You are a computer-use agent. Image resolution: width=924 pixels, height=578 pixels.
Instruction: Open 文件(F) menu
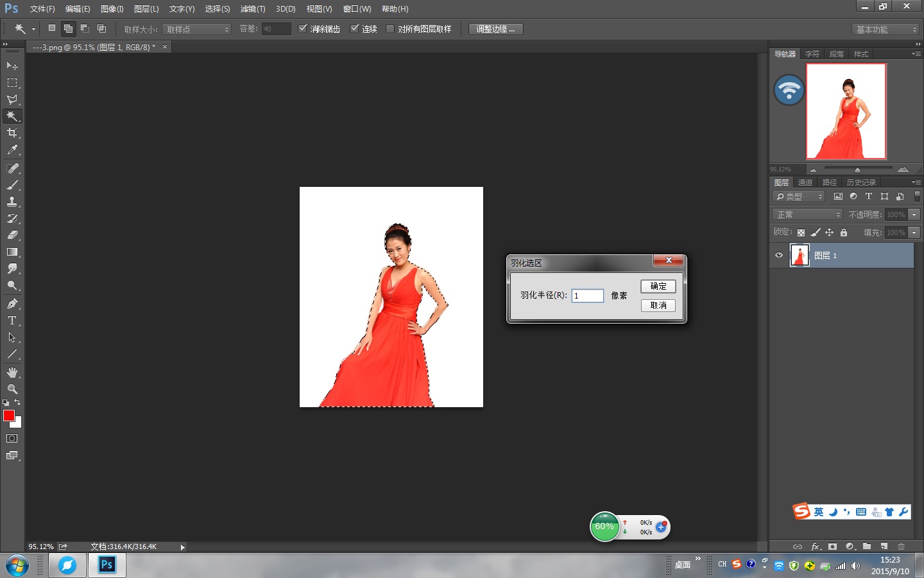(42, 9)
